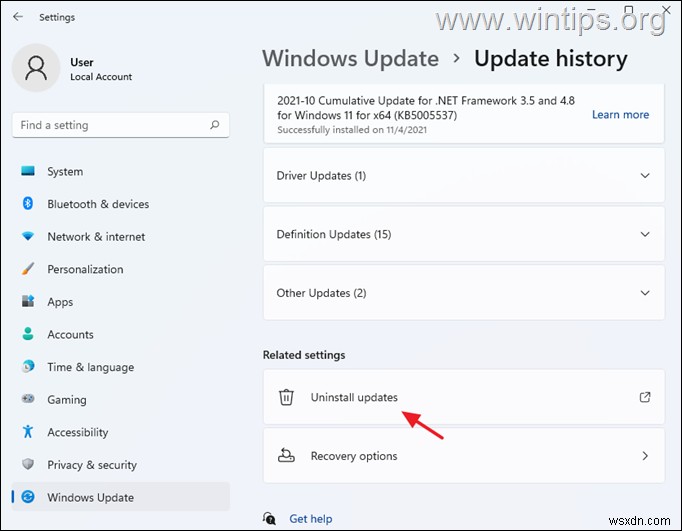Open Accessibility category
Viewport: 682px width, 531px height.
pyautogui.click(x=120, y=432)
